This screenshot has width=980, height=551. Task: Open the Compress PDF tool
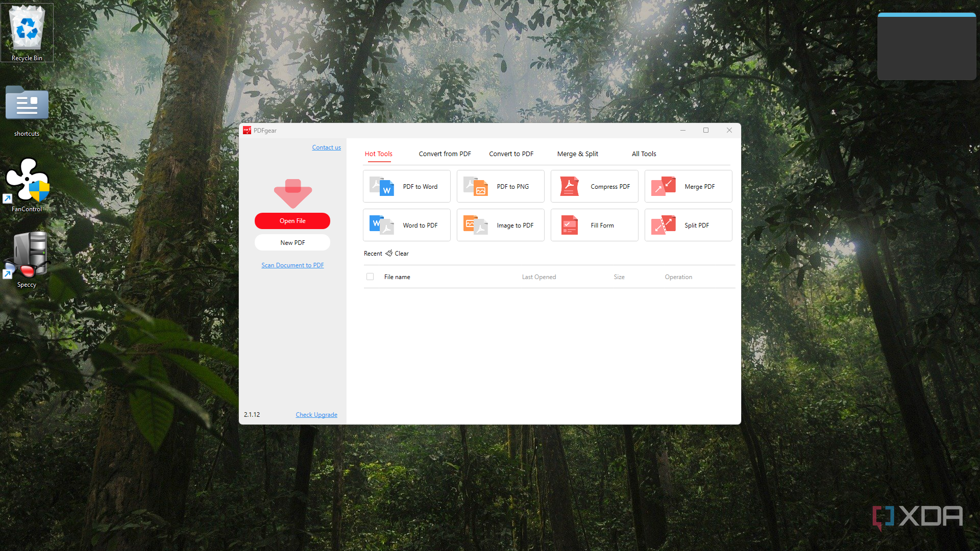(595, 186)
